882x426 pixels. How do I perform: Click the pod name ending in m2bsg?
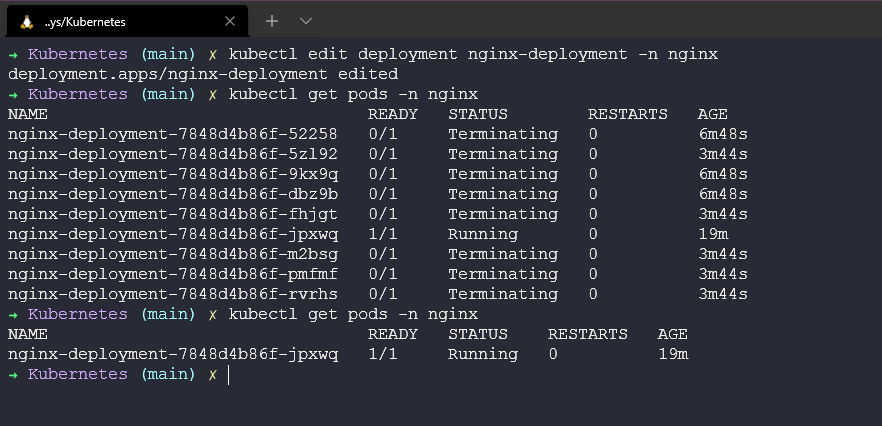click(x=172, y=254)
